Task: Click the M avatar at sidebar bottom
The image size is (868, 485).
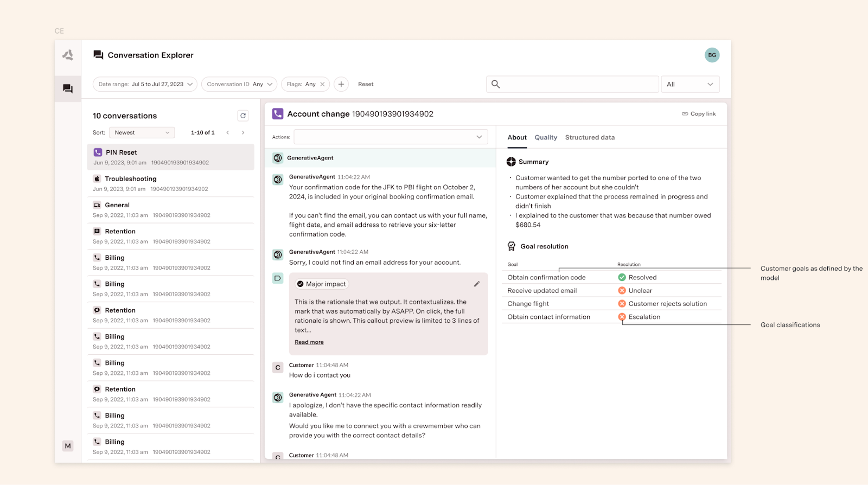Action: pyautogui.click(x=68, y=446)
